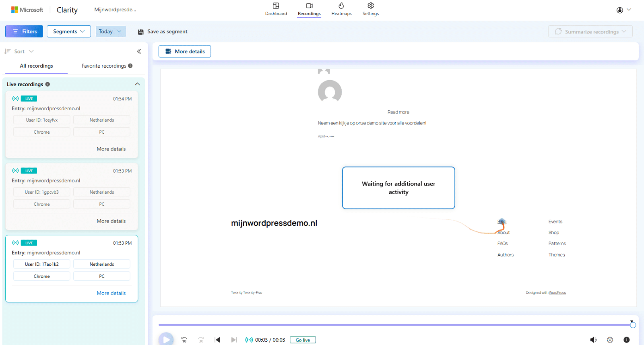Open the Today date range dropdown

click(111, 31)
